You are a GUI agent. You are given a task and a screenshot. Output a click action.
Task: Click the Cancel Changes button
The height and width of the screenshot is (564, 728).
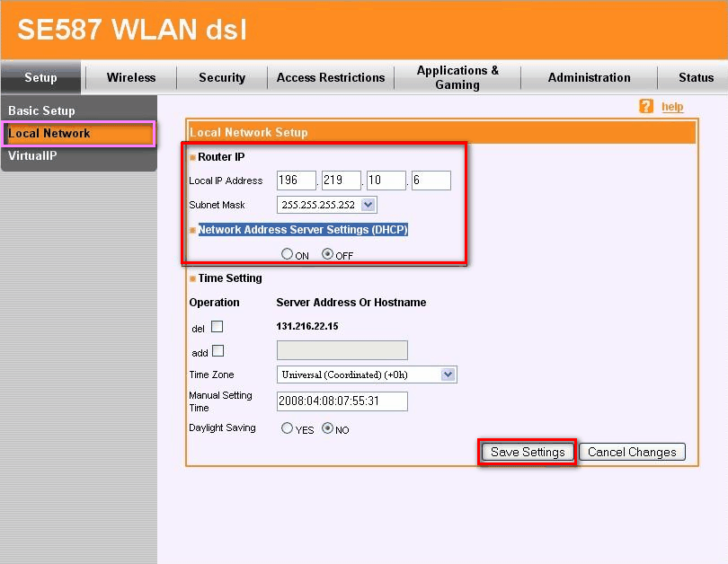coord(632,452)
